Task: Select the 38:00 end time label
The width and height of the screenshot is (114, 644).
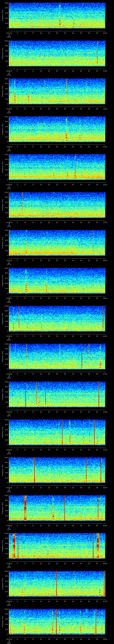Action: coord(105,260)
